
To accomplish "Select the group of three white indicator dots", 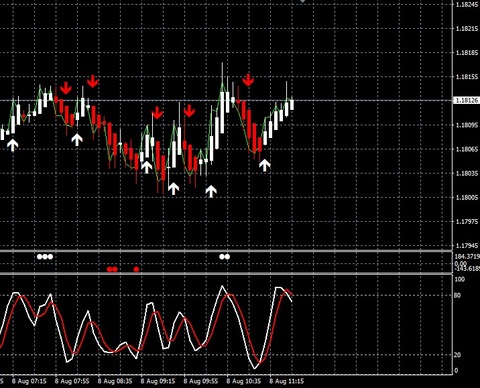I will point(45,257).
